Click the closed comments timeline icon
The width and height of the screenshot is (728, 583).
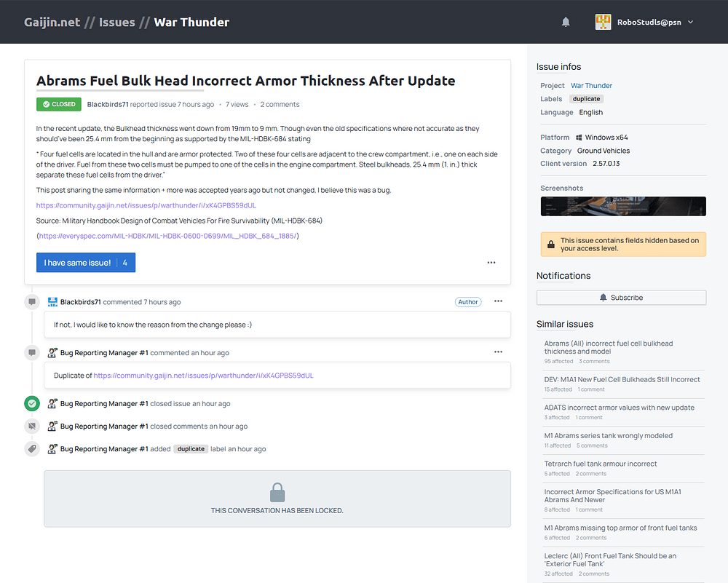point(32,426)
